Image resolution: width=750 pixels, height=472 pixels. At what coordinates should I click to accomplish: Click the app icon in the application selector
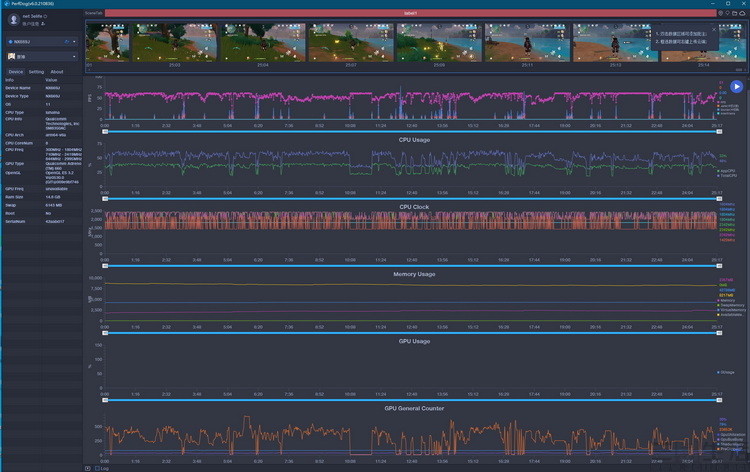click(x=10, y=57)
